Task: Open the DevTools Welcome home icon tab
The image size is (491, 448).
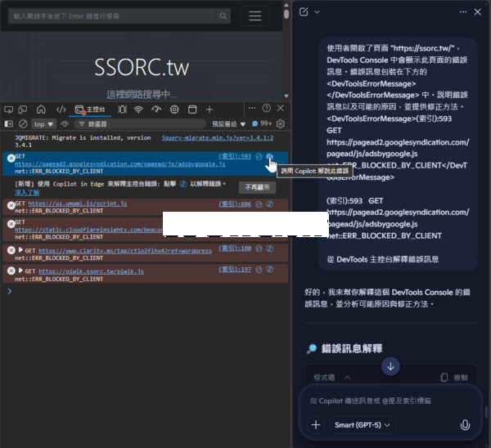Action: (41, 110)
